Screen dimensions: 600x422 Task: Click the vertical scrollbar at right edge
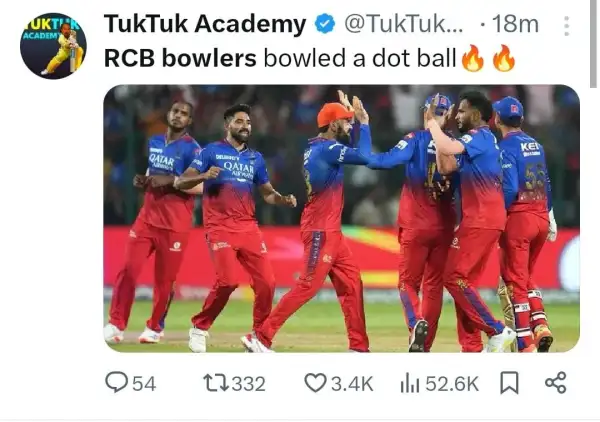pyautogui.click(x=593, y=44)
